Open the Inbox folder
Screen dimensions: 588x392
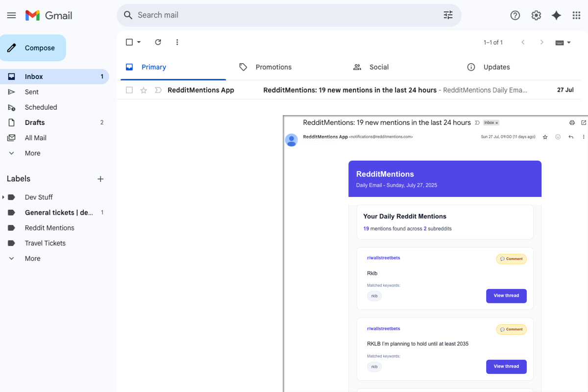click(54, 76)
